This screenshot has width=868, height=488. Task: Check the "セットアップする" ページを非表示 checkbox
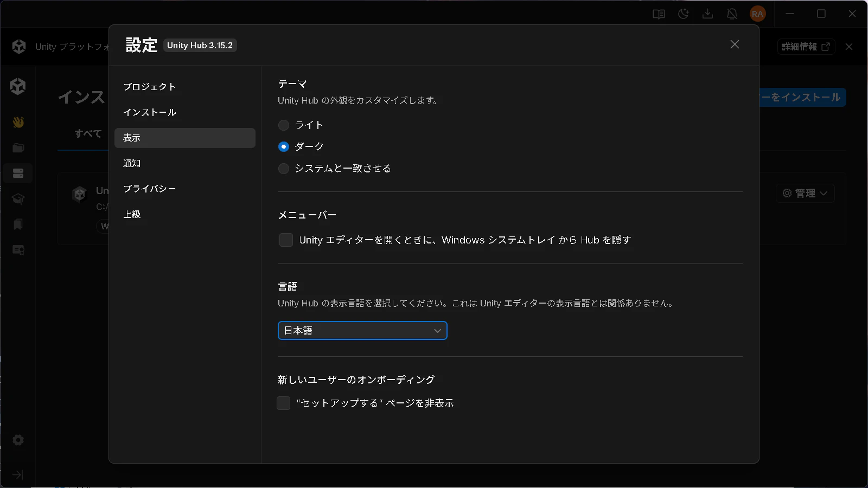[284, 403]
